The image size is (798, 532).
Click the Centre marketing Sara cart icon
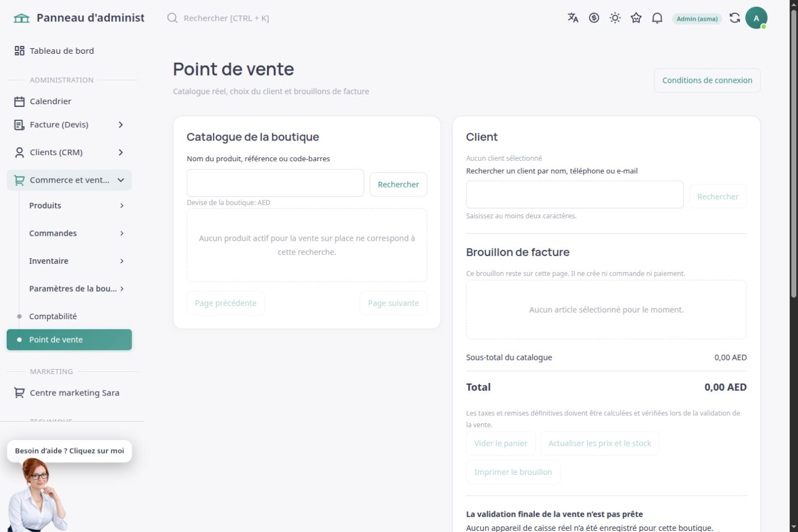pos(20,393)
